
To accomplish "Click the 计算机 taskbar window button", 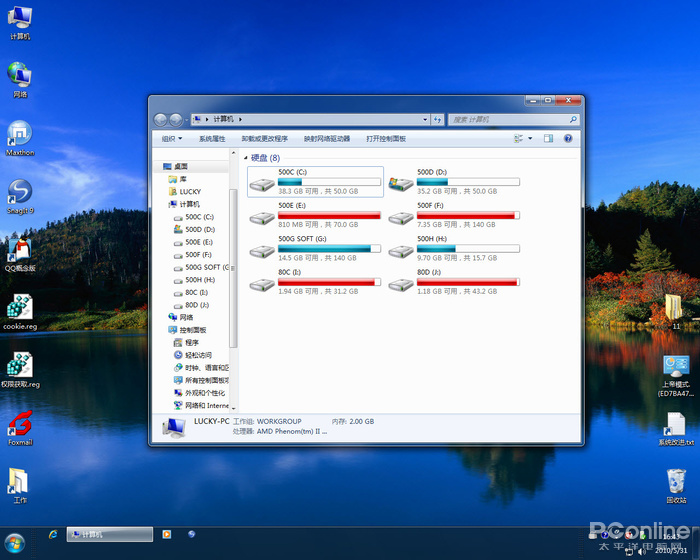I will [110, 535].
